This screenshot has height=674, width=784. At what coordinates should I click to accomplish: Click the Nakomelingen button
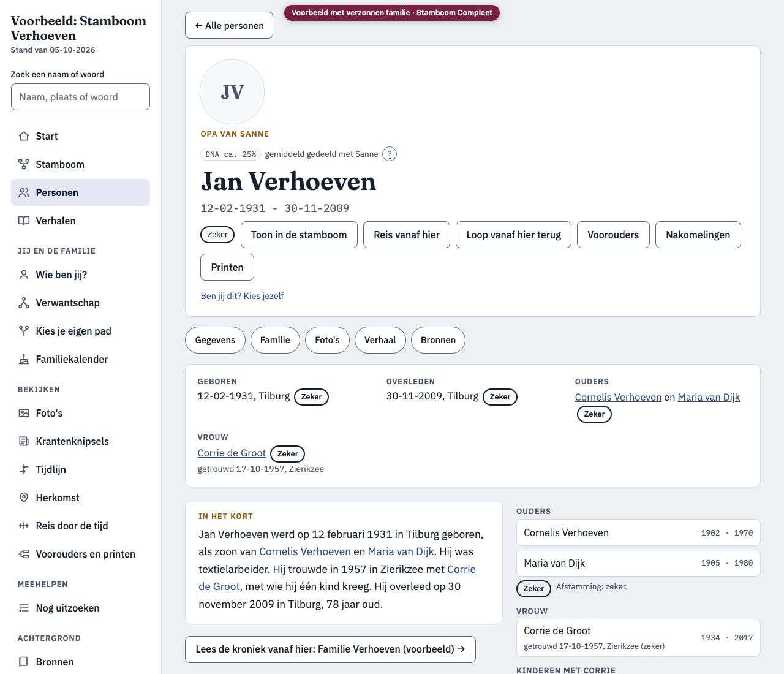click(698, 235)
